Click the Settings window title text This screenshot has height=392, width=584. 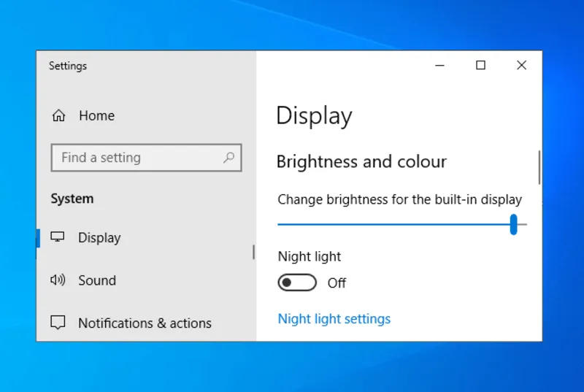[68, 66]
